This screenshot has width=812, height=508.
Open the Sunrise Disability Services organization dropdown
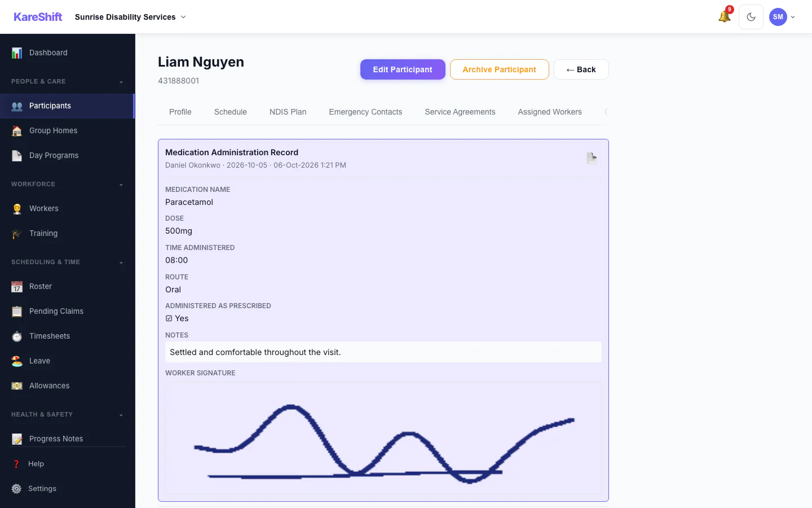tap(130, 17)
